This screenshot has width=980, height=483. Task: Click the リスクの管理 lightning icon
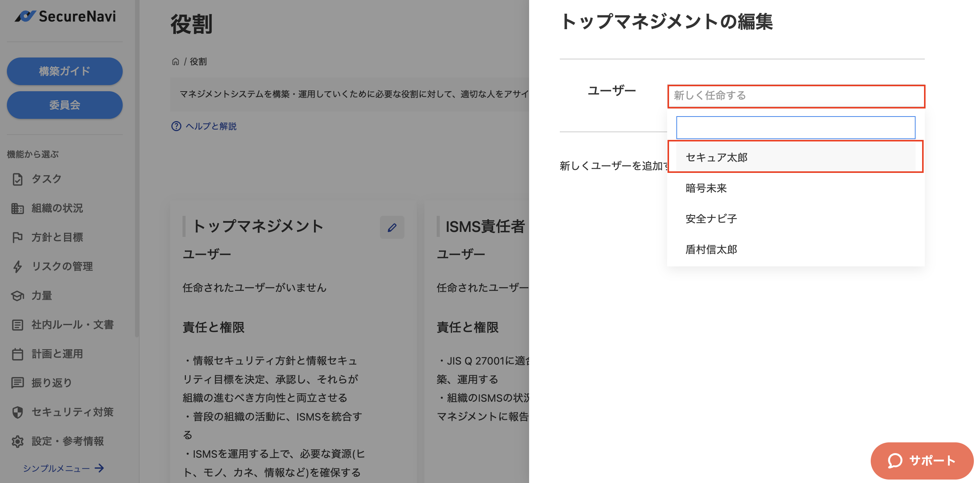click(x=18, y=266)
